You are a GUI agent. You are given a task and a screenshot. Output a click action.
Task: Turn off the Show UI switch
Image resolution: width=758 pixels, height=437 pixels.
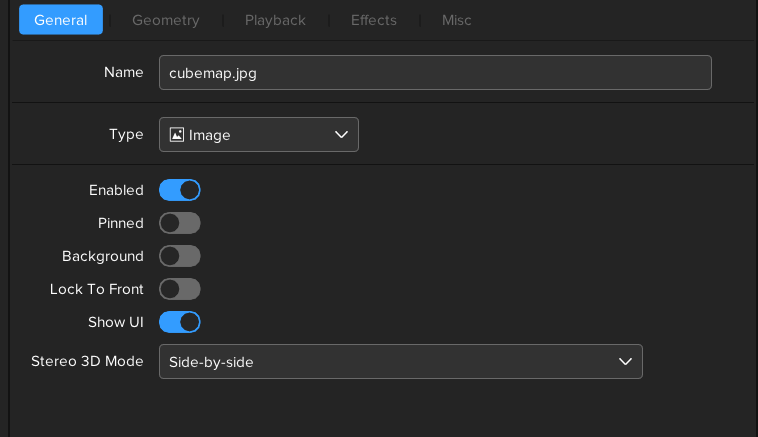(x=180, y=322)
